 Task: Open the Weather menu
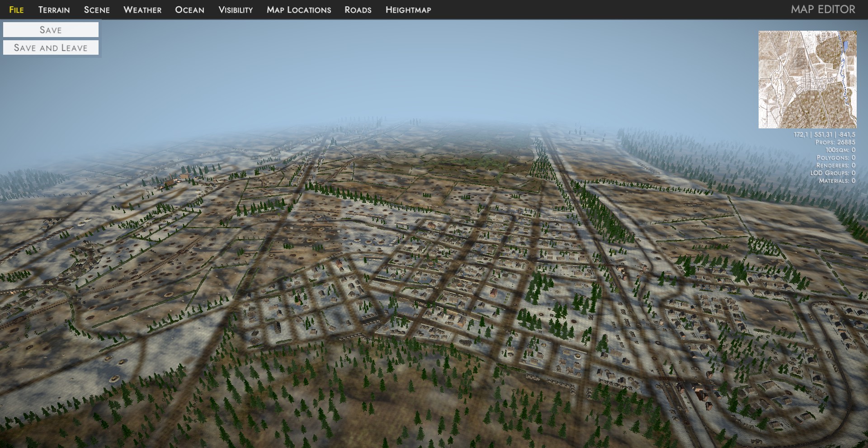coord(142,9)
